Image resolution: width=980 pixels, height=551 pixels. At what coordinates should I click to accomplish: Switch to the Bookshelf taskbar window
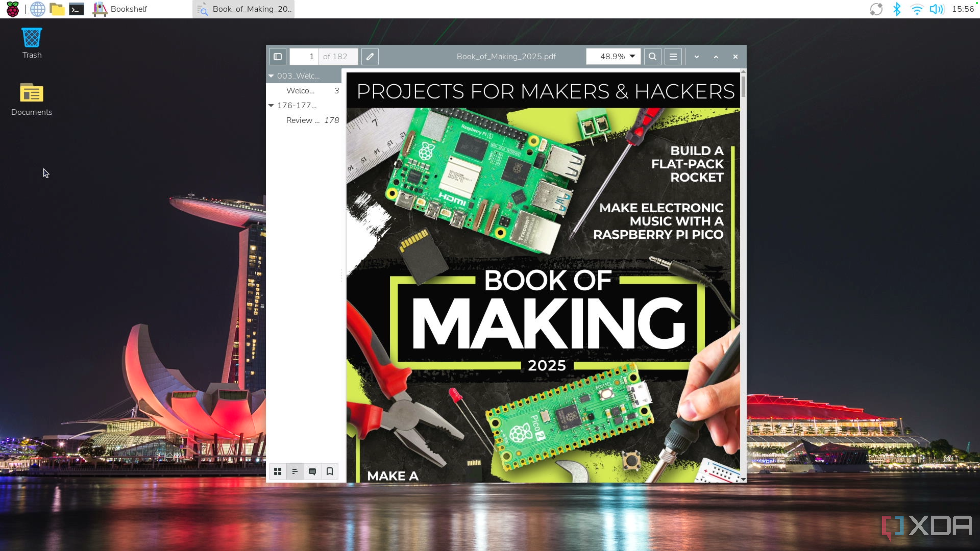(120, 9)
